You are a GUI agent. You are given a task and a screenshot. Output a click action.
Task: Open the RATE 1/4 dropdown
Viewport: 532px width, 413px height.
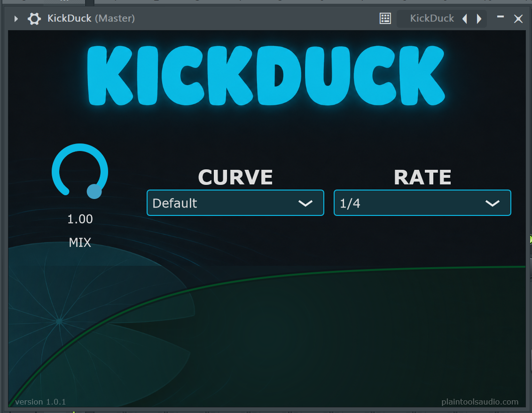422,203
